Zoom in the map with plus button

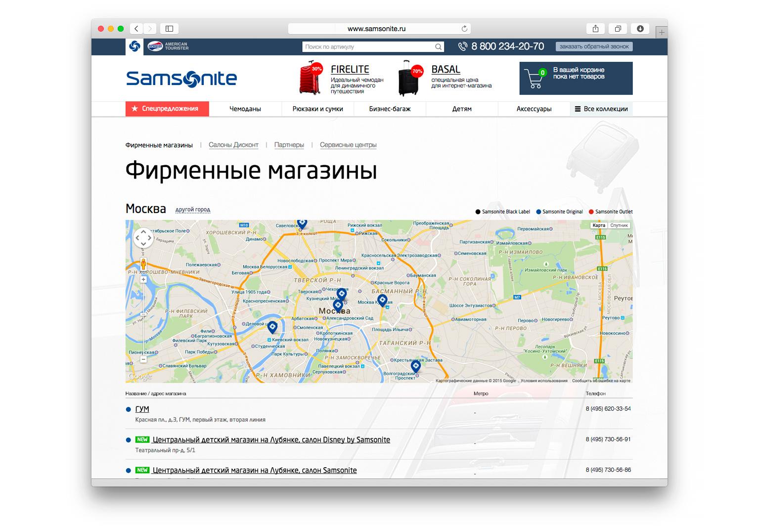pyautogui.click(x=143, y=280)
